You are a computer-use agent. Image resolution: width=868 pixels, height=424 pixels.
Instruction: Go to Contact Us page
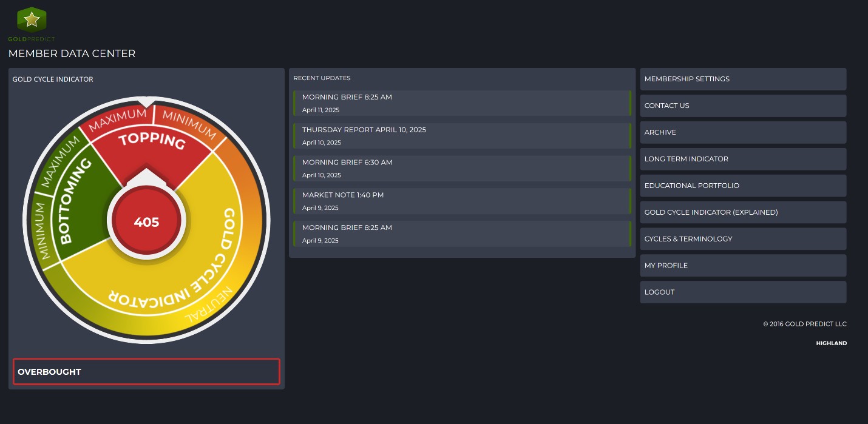(742, 106)
